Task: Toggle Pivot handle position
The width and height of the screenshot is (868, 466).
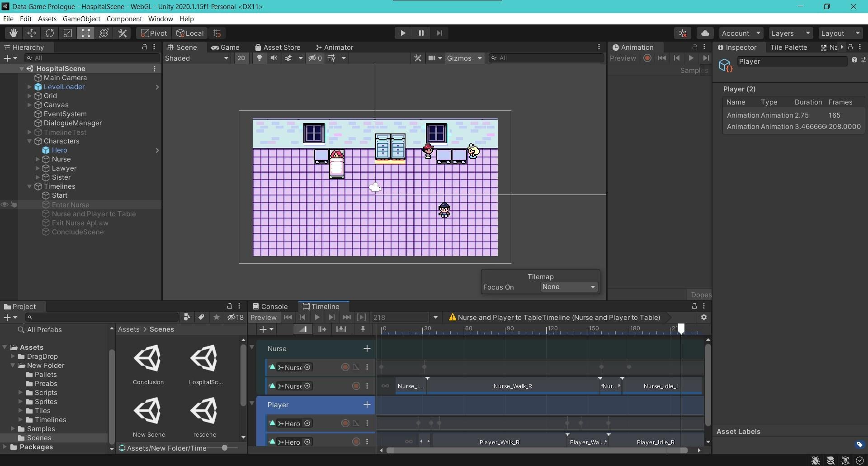Action: tap(154, 33)
